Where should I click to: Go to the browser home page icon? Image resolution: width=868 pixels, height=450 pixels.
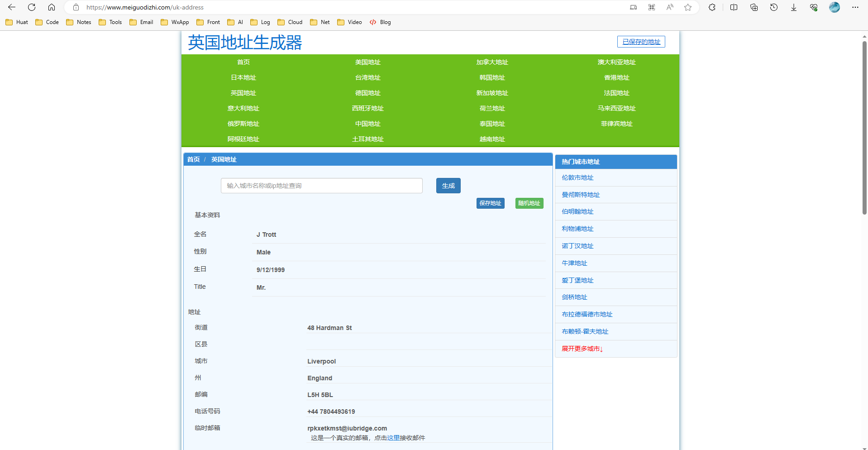52,7
